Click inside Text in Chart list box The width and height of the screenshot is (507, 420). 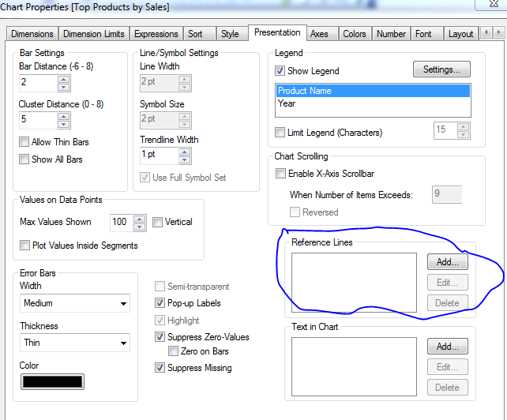click(x=354, y=366)
